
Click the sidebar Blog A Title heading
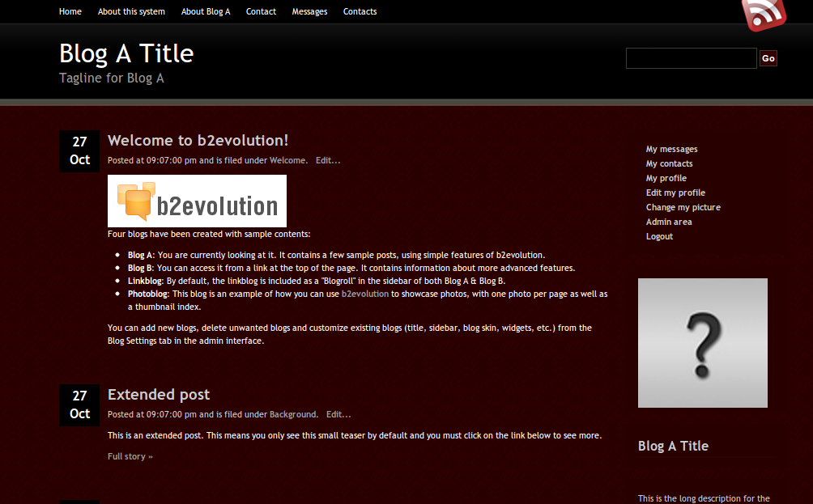[x=673, y=446]
